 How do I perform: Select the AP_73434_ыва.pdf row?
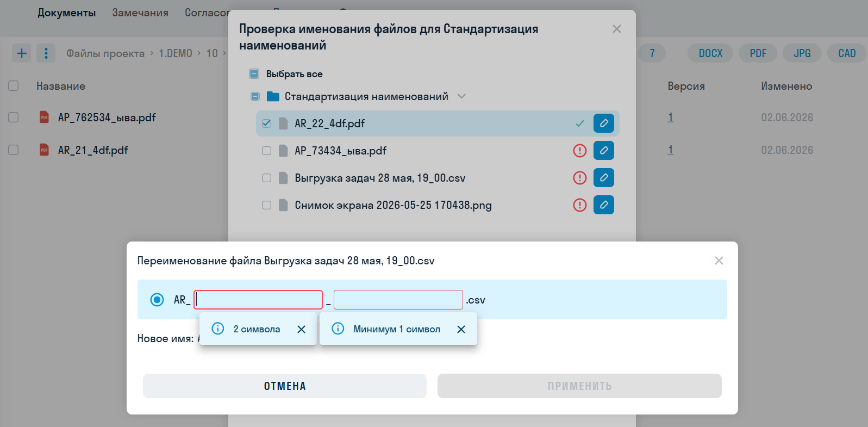click(438, 151)
